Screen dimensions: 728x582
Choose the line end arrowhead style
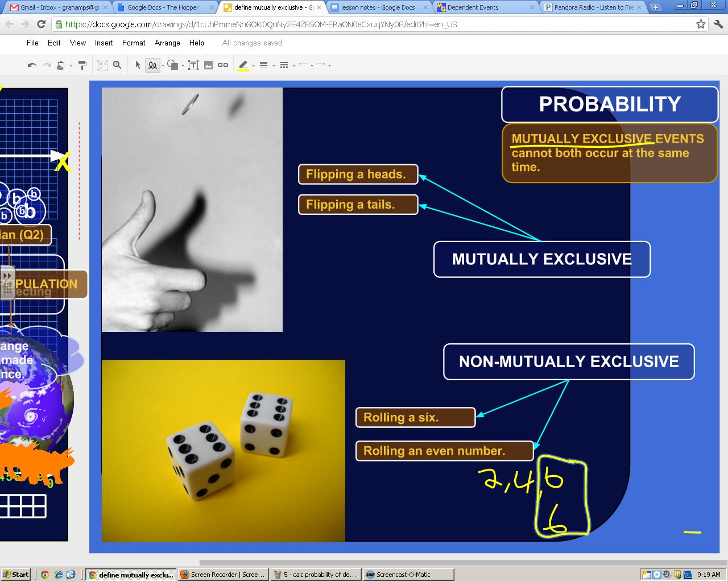[321, 65]
